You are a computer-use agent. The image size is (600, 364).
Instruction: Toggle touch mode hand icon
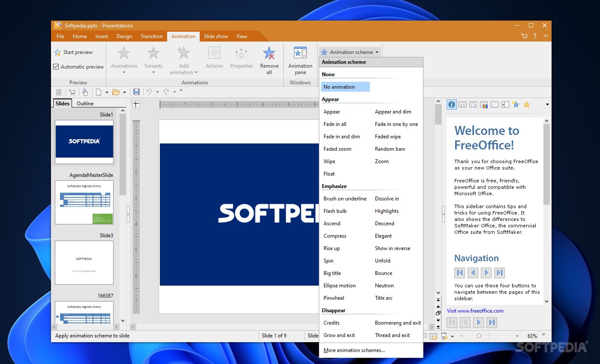coord(85,92)
